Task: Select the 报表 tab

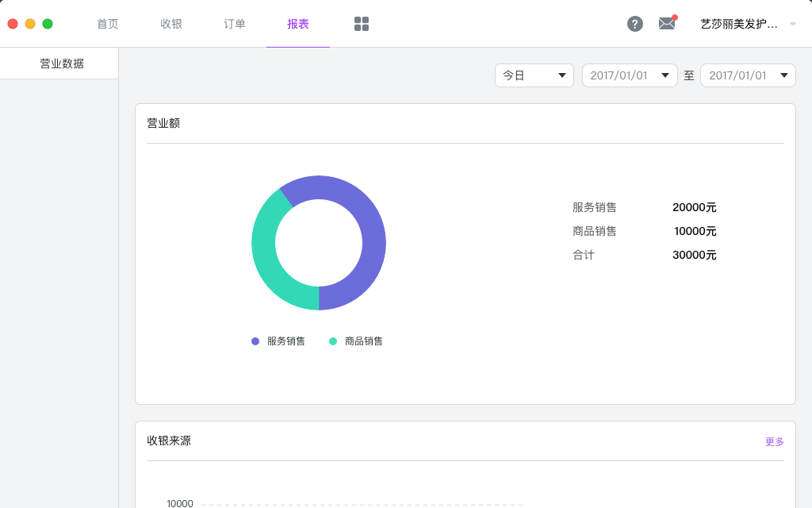Action: pos(298,24)
